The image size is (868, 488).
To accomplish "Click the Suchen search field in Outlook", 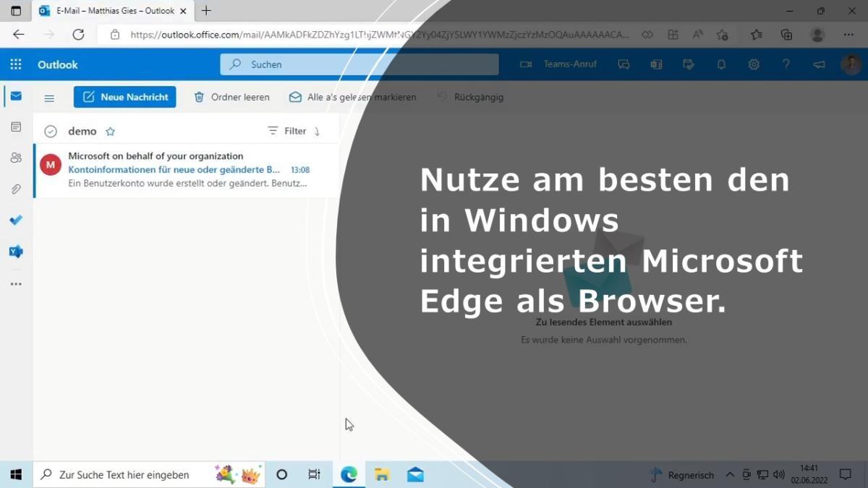I will coord(359,64).
